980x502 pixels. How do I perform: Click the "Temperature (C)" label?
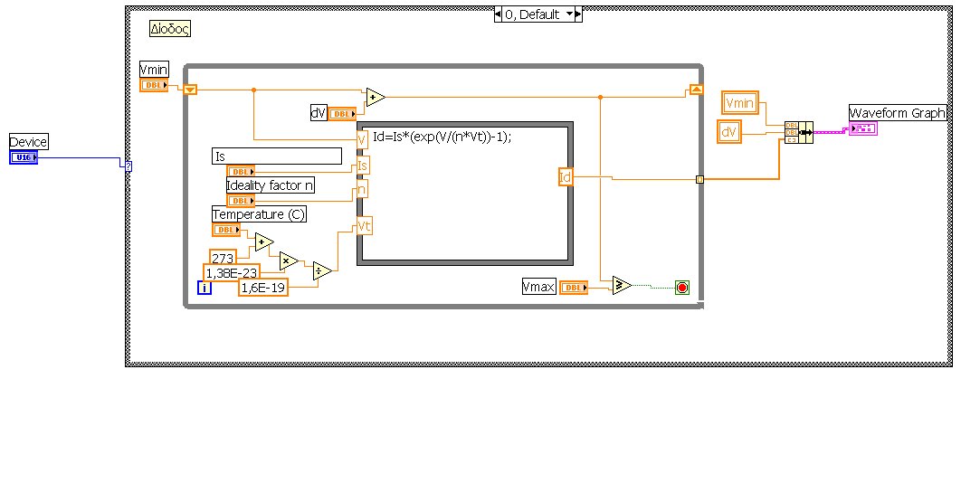click(260, 214)
